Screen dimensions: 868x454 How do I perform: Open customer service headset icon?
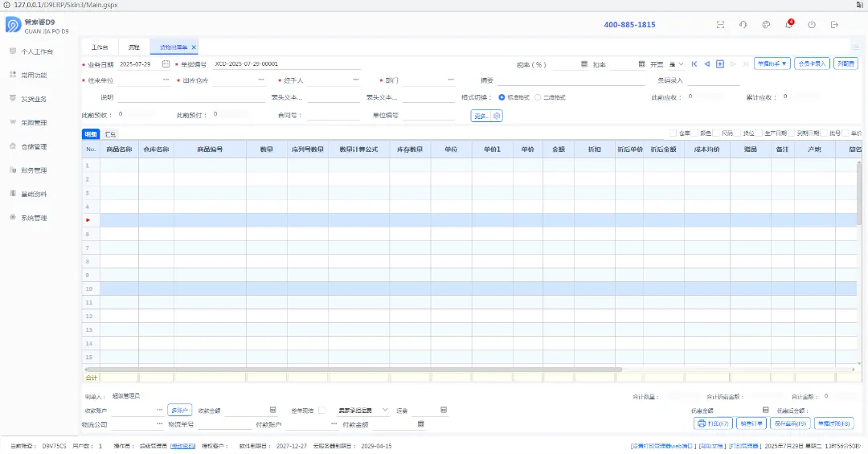(x=743, y=24)
